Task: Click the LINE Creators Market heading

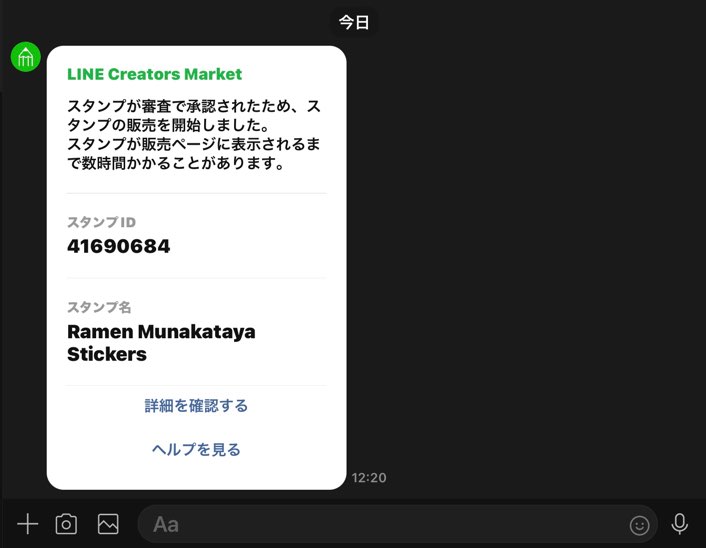Action: (x=154, y=74)
